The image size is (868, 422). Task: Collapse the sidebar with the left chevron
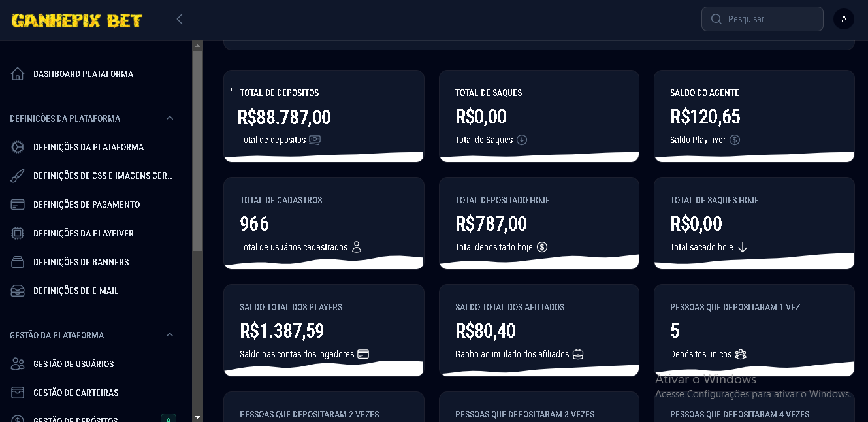click(180, 19)
